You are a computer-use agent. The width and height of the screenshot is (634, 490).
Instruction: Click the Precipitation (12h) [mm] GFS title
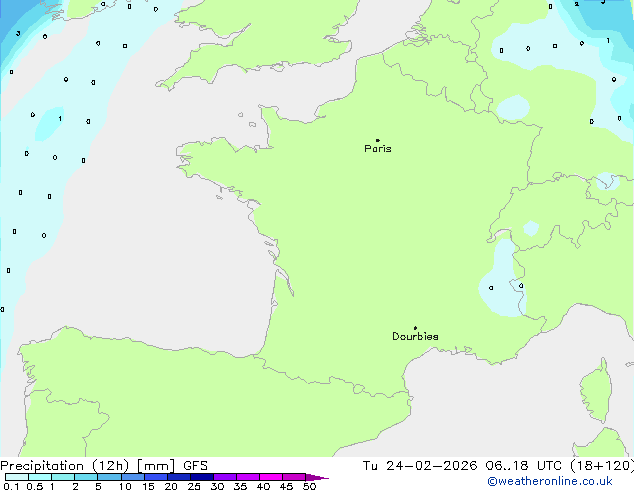click(x=104, y=466)
